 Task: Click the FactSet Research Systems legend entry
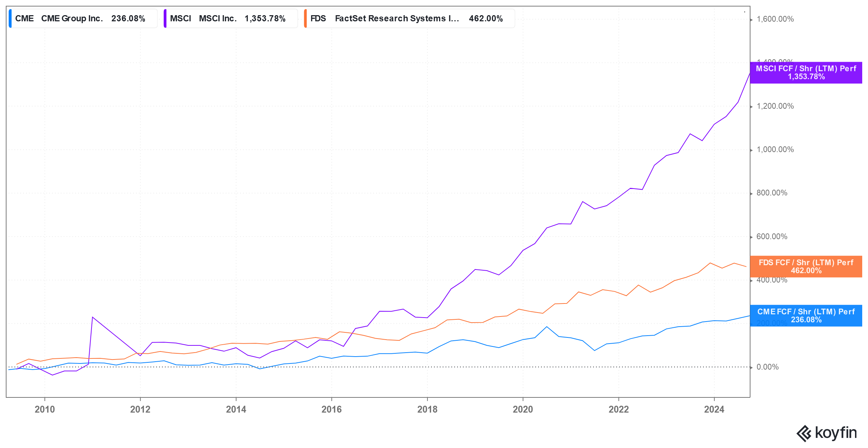coord(409,18)
